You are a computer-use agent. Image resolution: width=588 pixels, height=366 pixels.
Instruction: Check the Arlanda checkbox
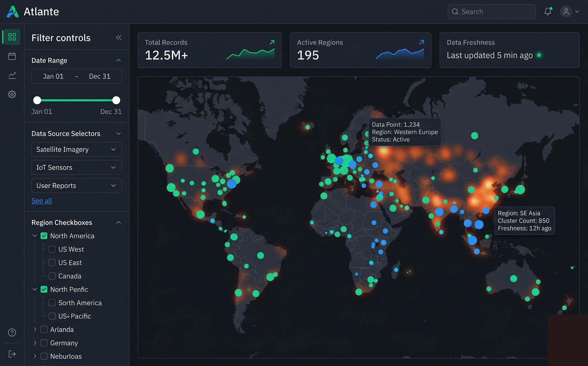(x=44, y=329)
